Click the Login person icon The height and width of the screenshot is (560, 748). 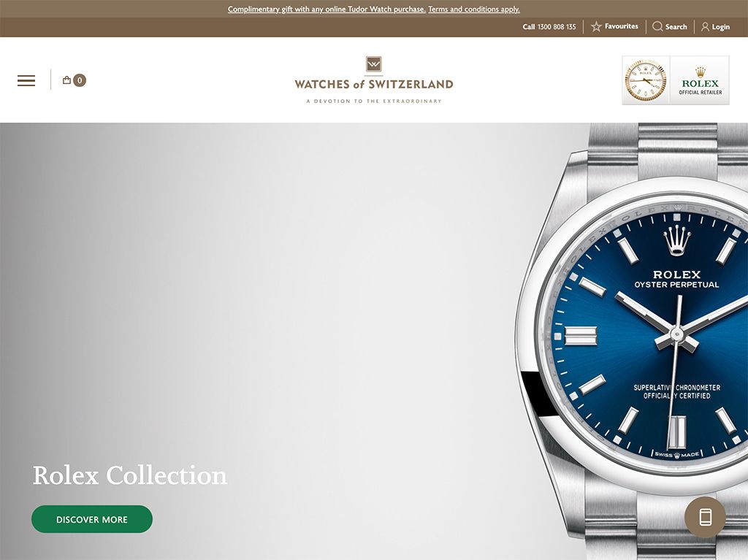(705, 27)
